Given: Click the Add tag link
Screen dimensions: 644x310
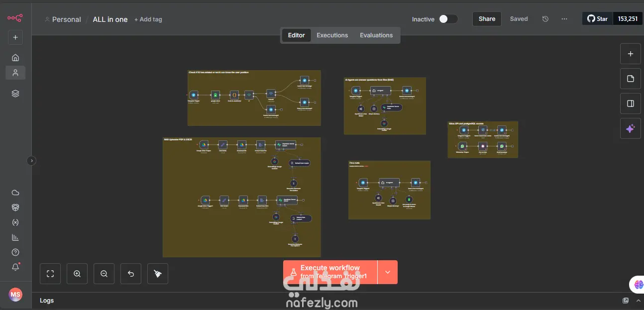Looking at the screenshot, I should [x=148, y=19].
